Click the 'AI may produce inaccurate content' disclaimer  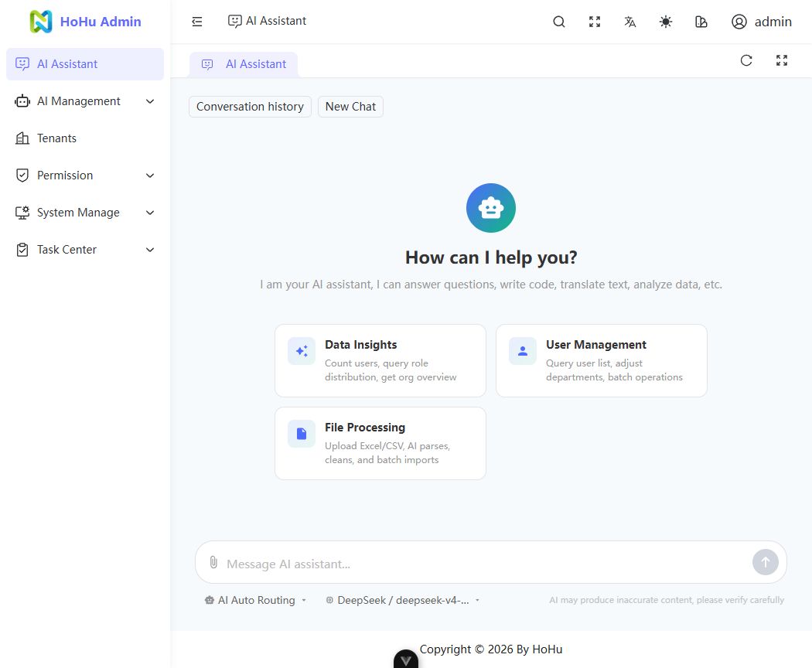[x=667, y=600]
